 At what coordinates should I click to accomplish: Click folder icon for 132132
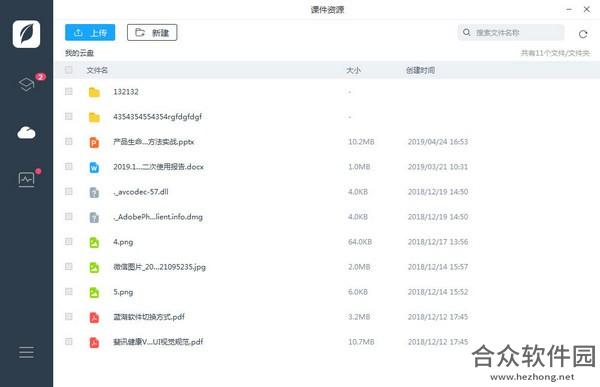94,92
